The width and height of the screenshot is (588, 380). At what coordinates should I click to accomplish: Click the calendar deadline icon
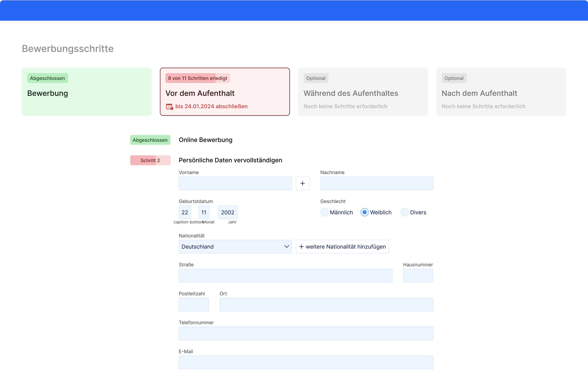click(x=170, y=107)
